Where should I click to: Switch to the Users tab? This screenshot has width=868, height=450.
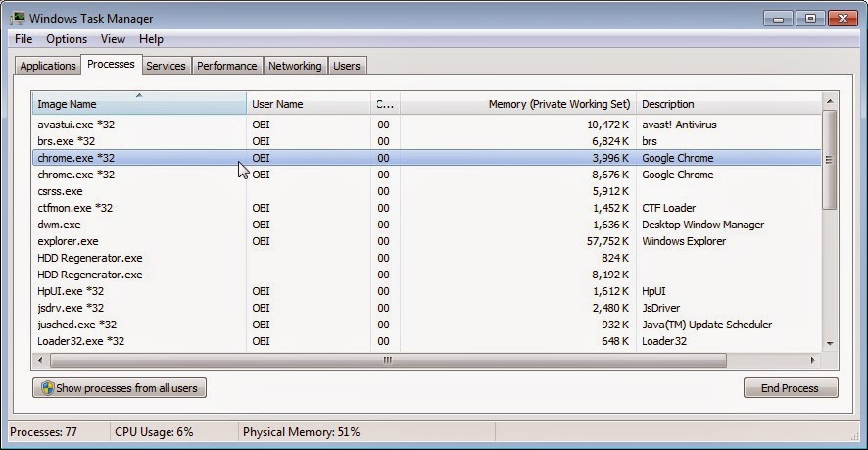[347, 66]
